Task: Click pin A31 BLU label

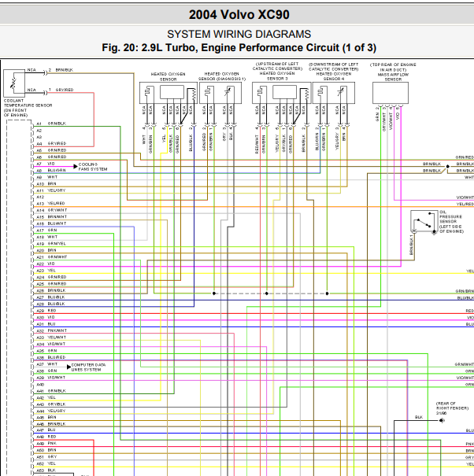Action: 46,324
